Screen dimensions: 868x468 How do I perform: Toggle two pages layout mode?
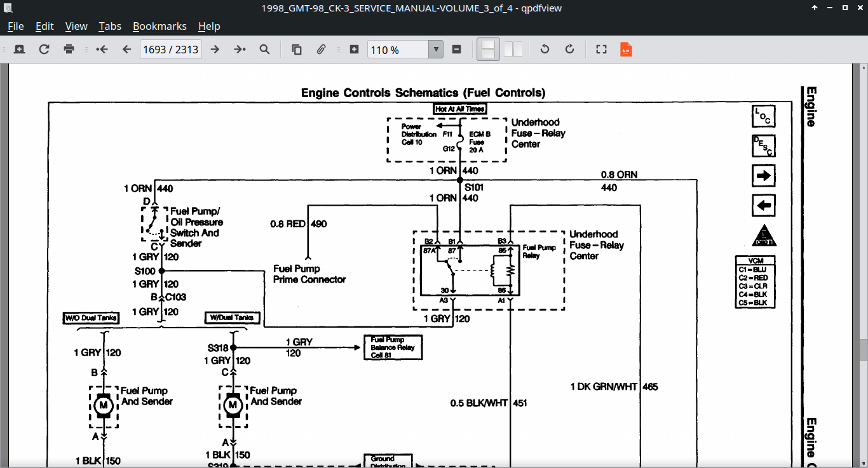513,50
